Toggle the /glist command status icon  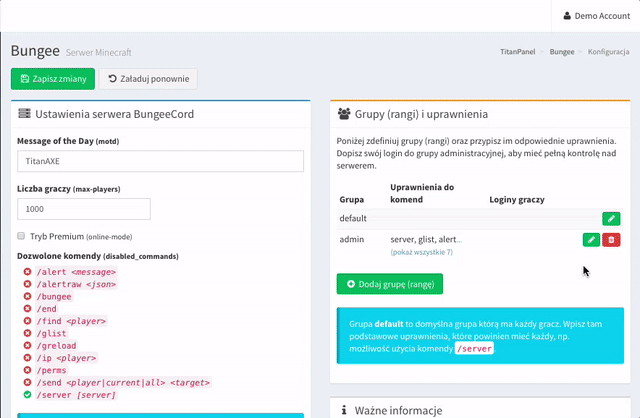click(26, 334)
